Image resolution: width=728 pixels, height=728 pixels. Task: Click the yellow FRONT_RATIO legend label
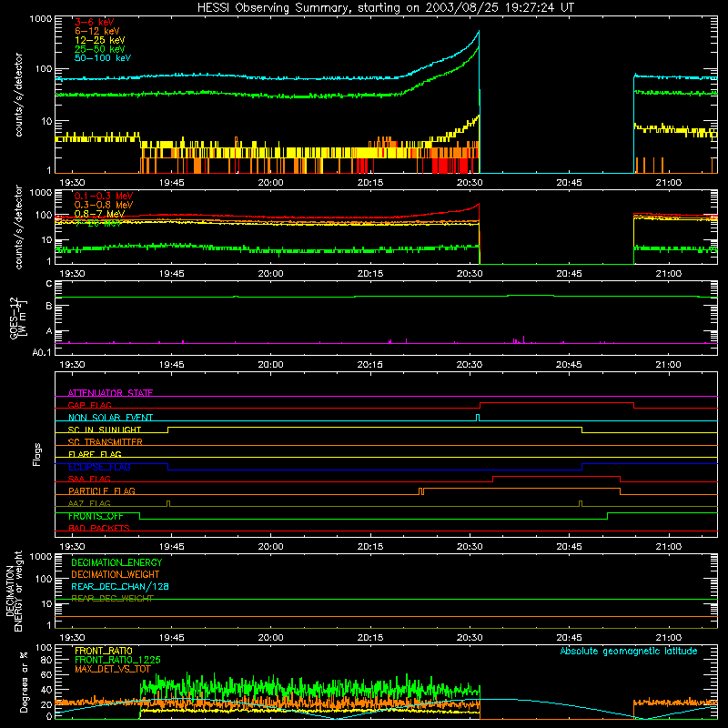pyautogui.click(x=104, y=651)
